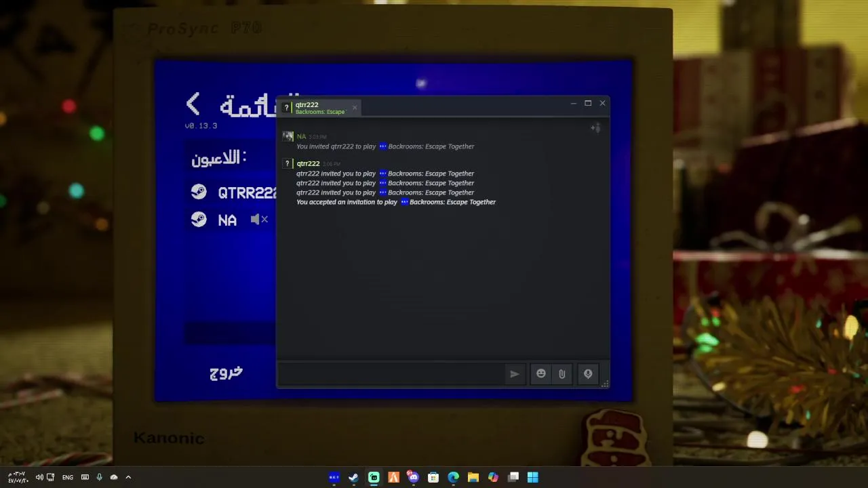
Task: Click the attachment paperclip icon
Action: [x=561, y=374]
